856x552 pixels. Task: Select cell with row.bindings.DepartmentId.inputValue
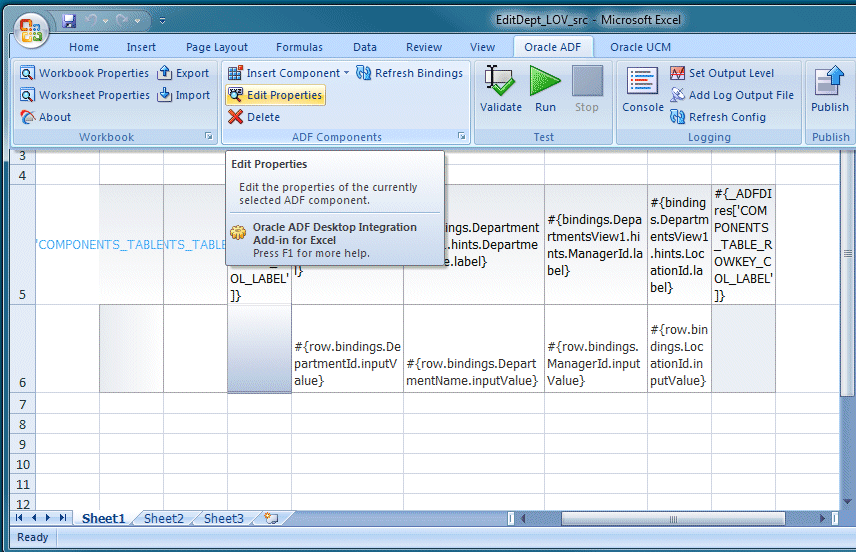tap(347, 348)
